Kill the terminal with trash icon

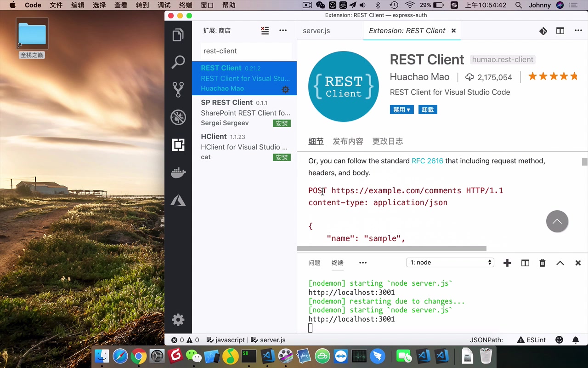(x=543, y=263)
